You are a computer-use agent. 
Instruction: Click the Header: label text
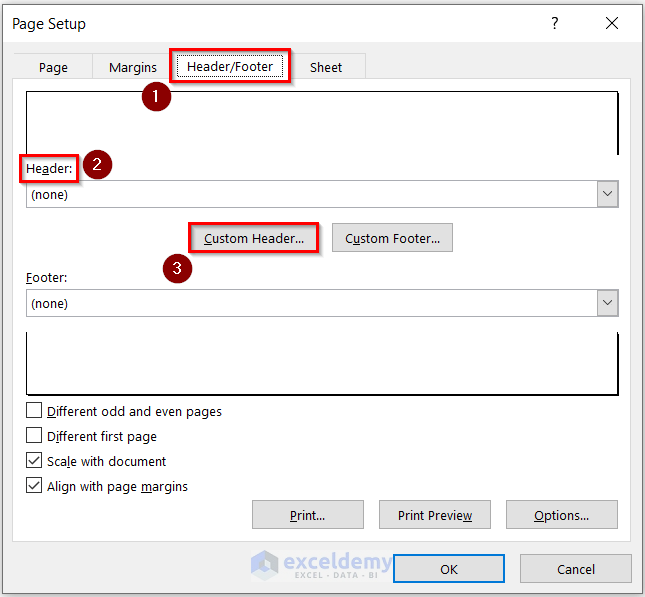coord(49,168)
